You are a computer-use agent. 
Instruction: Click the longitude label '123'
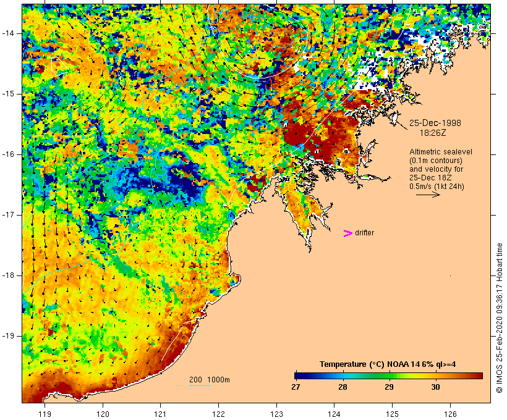pos(276,414)
